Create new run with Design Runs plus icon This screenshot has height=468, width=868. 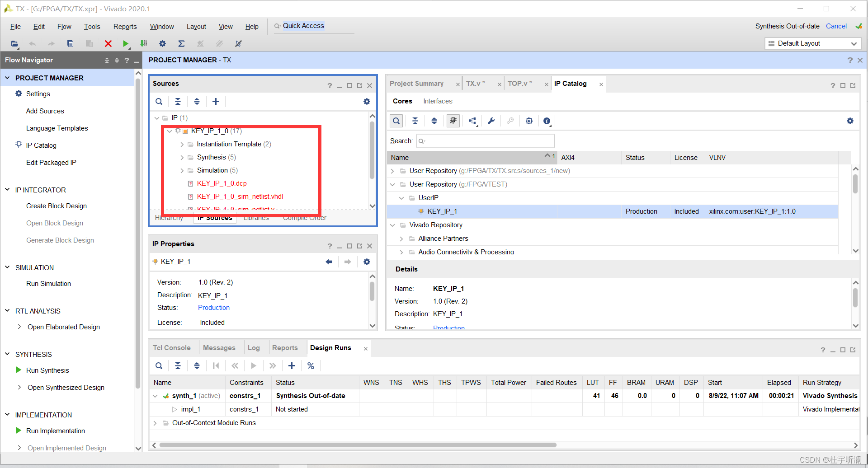click(x=292, y=366)
